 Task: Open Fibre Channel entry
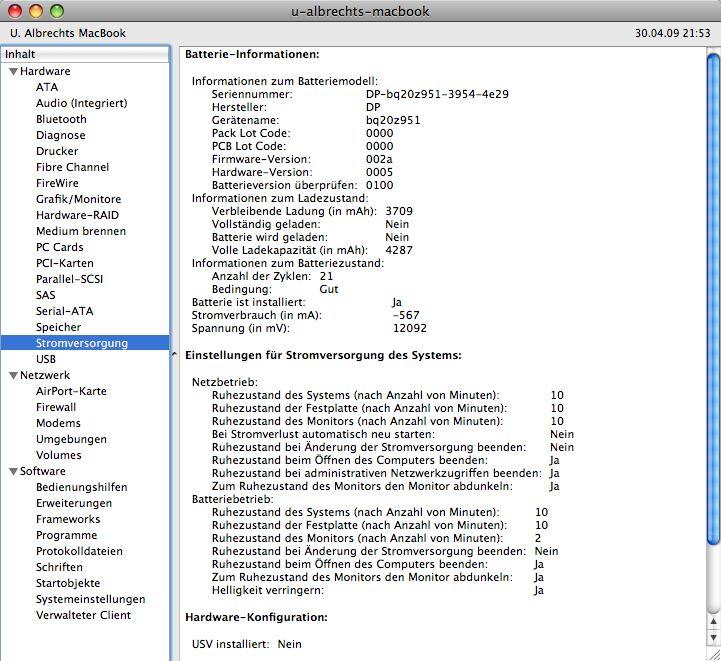coord(73,167)
